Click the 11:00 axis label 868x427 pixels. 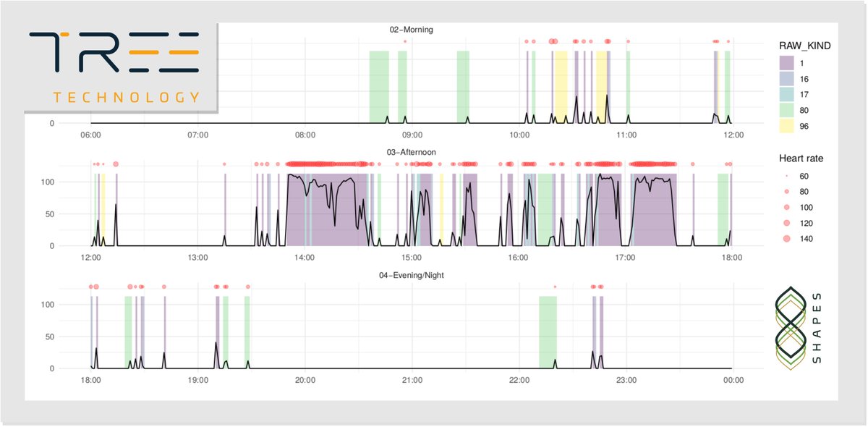[x=626, y=135]
